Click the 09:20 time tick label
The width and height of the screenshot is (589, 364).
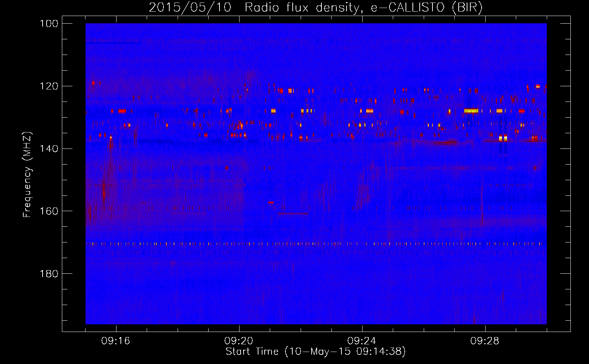[239, 341]
